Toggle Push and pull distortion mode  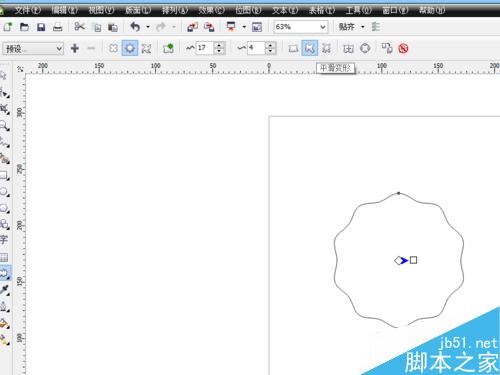(x=113, y=48)
